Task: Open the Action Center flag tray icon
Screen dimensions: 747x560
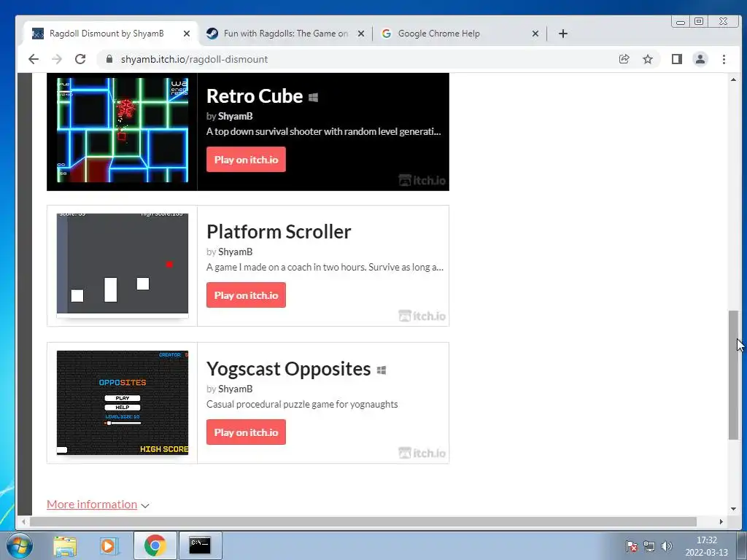Action: tap(632, 546)
